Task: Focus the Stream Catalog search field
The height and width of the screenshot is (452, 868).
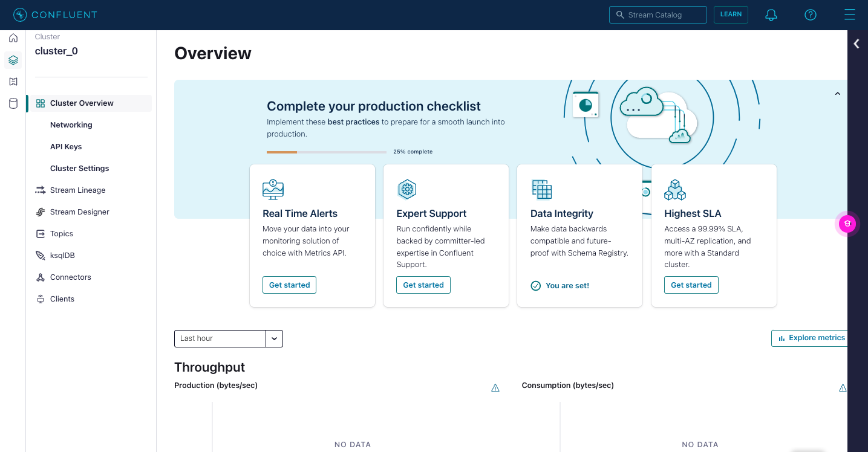Action: pyautogui.click(x=658, y=15)
